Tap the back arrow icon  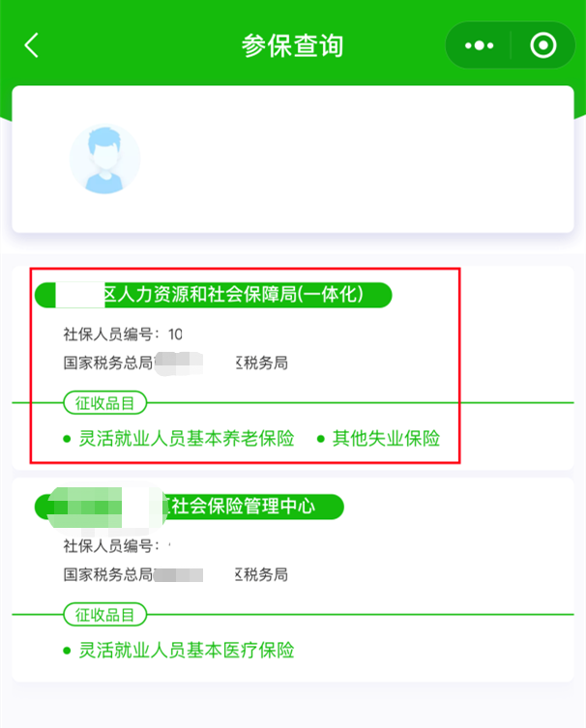pyautogui.click(x=31, y=45)
